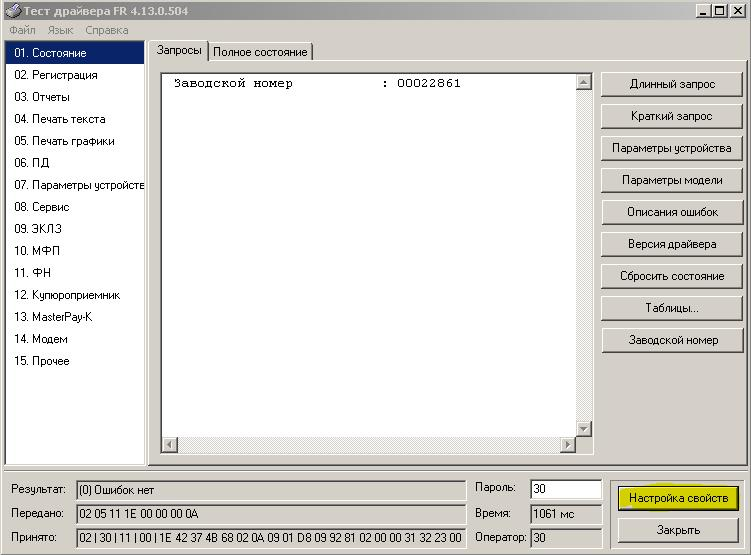Open Таблицы... dialog
The height and width of the screenshot is (555, 751).
[x=672, y=308]
